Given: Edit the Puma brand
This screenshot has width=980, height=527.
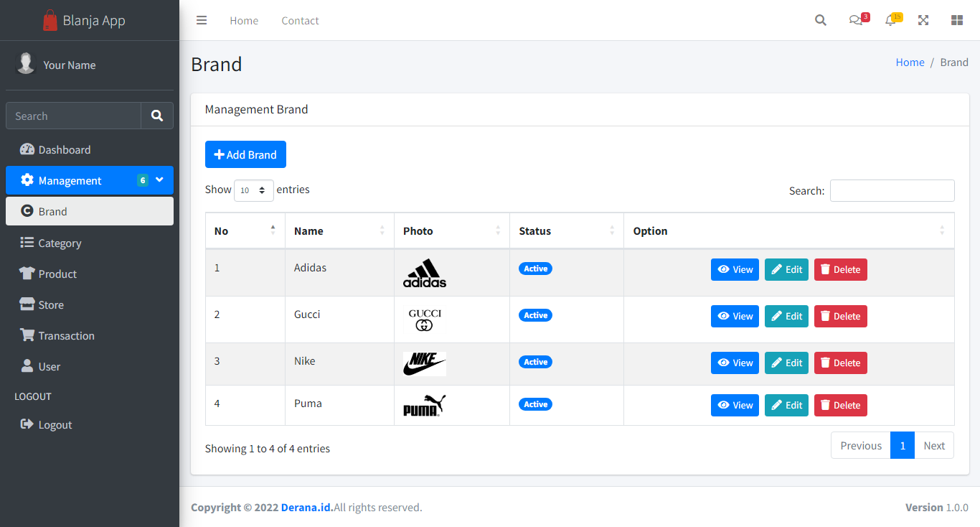Looking at the screenshot, I should 786,405.
